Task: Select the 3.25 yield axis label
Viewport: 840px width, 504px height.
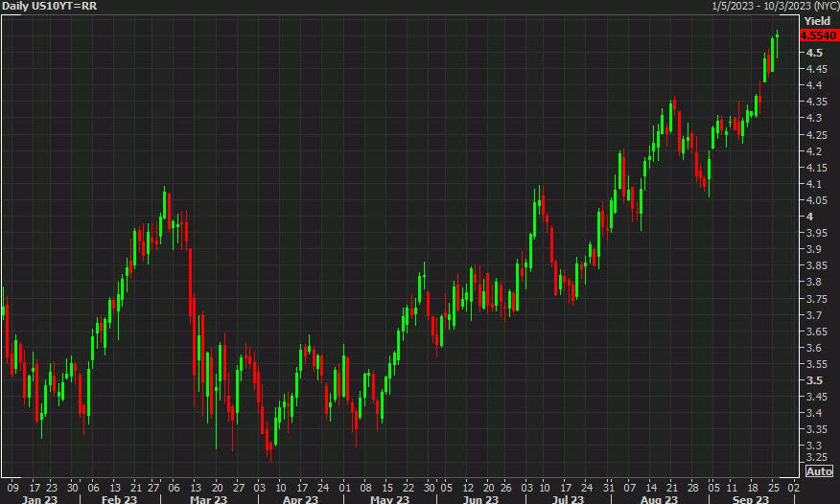Action: 816,457
